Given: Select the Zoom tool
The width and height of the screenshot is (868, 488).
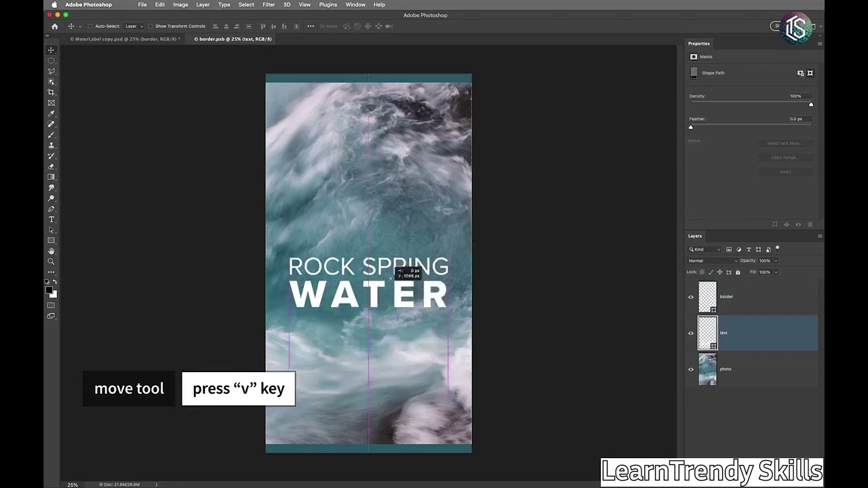Looking at the screenshot, I should coord(51,262).
